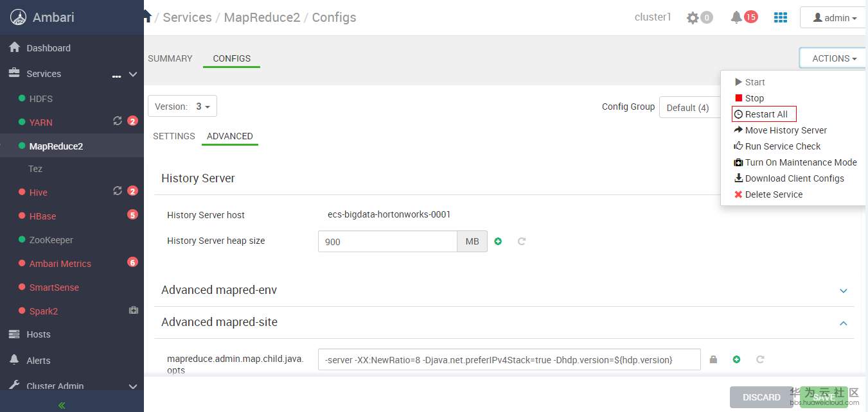Viewport: 868px width, 412px height.
Task: Collapse the sidebar with double chevron
Action: click(62, 405)
